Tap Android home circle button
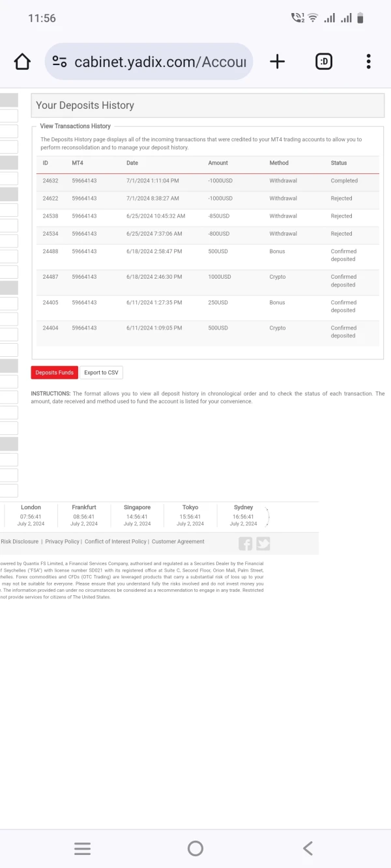391x868 pixels. (195, 848)
